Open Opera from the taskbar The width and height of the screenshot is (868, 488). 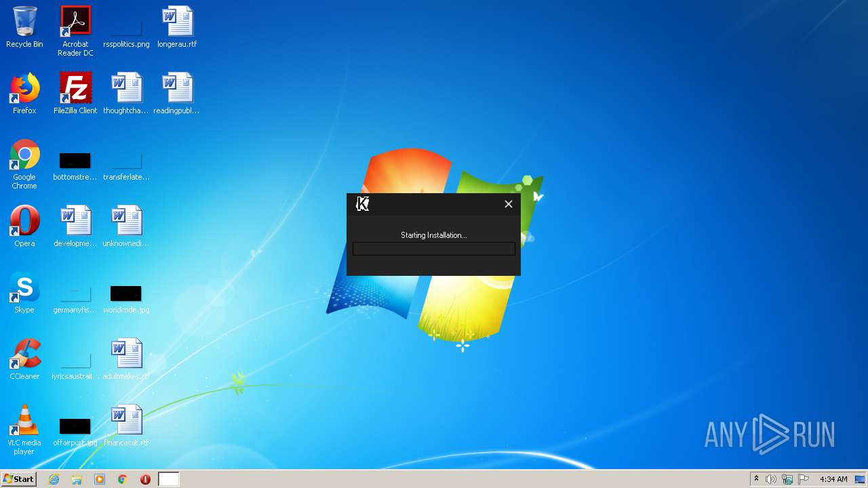point(145,479)
